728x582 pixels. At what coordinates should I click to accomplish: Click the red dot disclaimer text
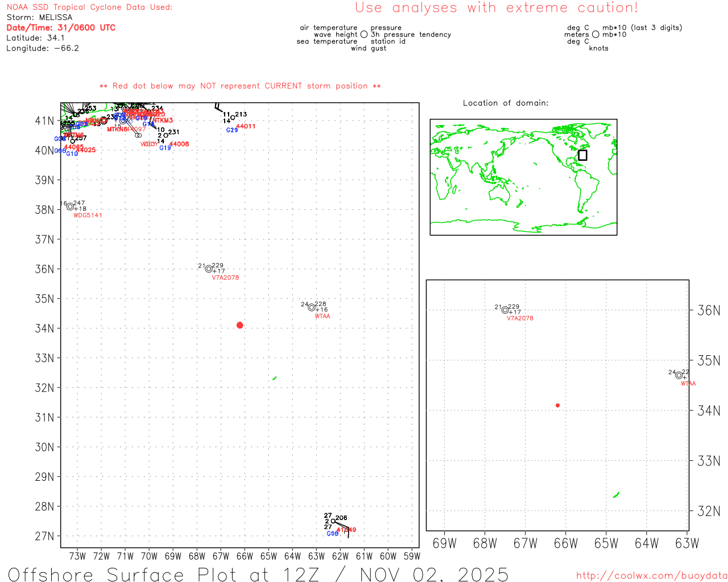coord(240,86)
